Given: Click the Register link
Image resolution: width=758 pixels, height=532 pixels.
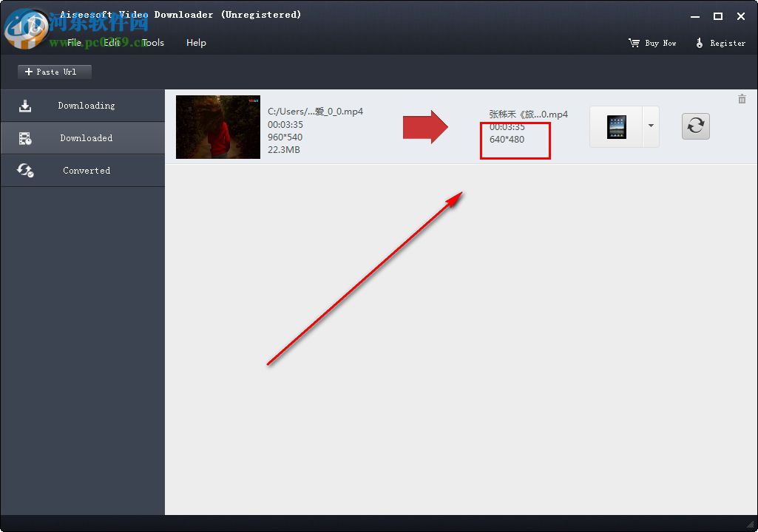Looking at the screenshot, I should point(726,43).
